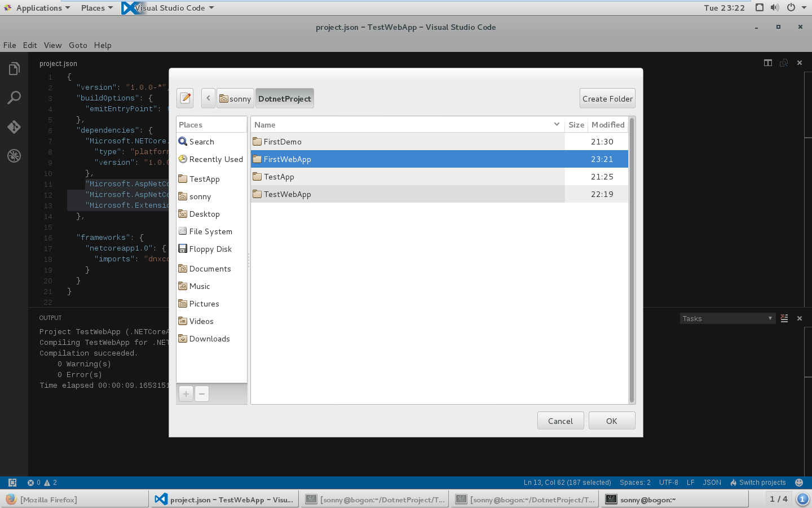Add bookmark with plus button
812x508 pixels.
pos(186,393)
